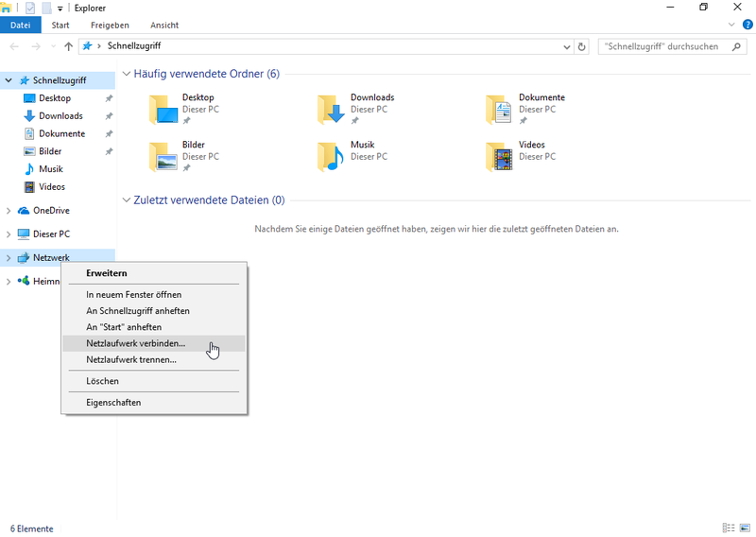Click the search magnifier icon

[736, 47]
